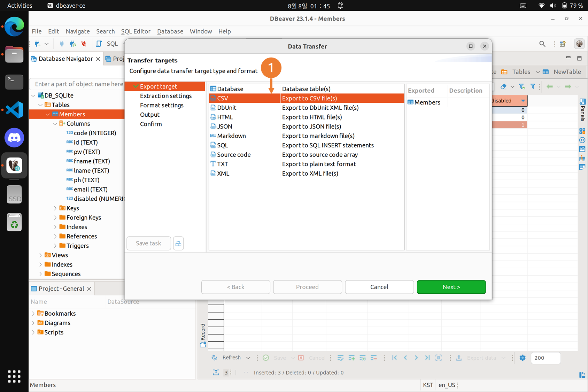The width and height of the screenshot is (588, 392).
Task: Click the new connection plug icon
Action: tap(38, 44)
